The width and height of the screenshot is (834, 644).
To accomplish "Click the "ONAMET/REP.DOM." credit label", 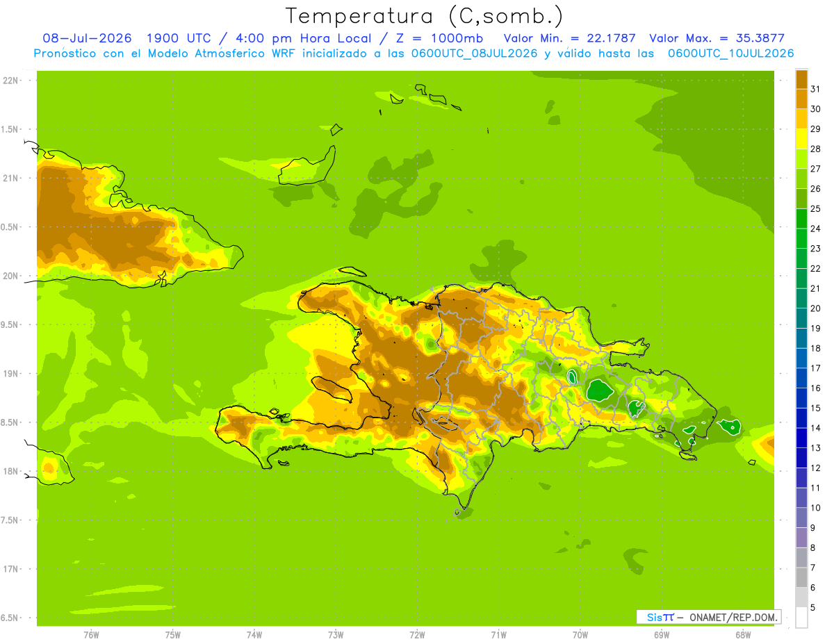I will (733, 617).
